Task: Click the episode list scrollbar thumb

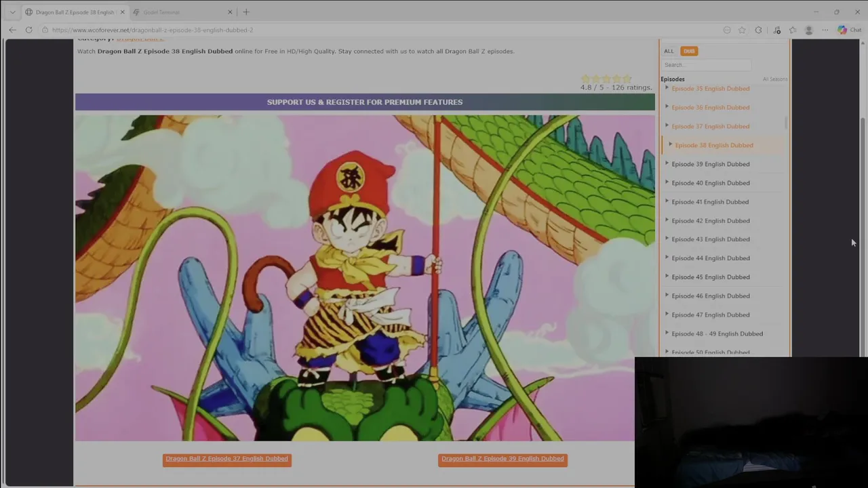Action: click(x=787, y=123)
